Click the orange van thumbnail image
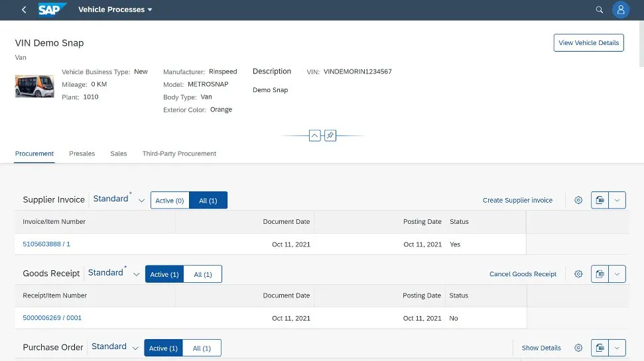 point(34,85)
